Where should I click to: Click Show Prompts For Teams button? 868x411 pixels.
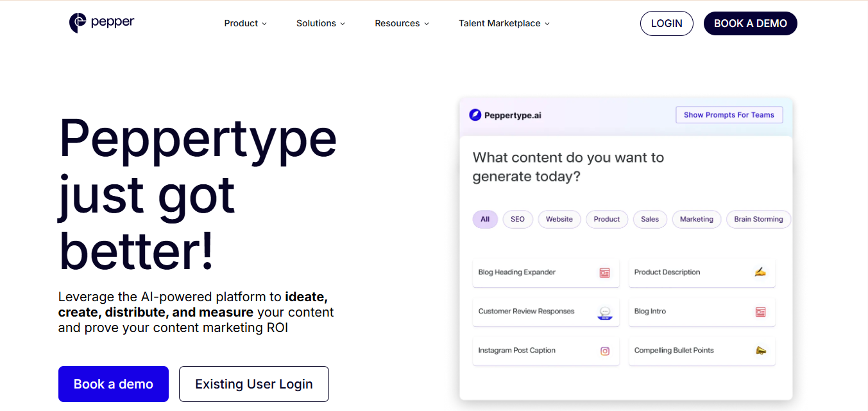729,115
